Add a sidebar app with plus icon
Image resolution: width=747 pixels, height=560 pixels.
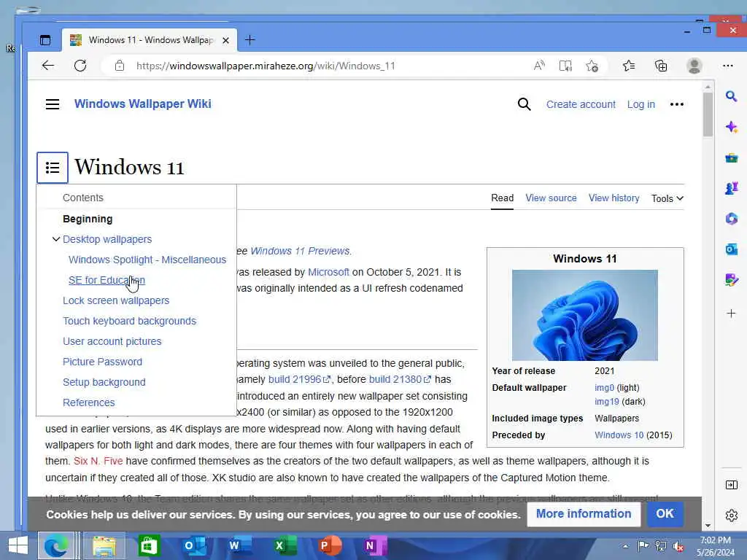[x=731, y=314]
